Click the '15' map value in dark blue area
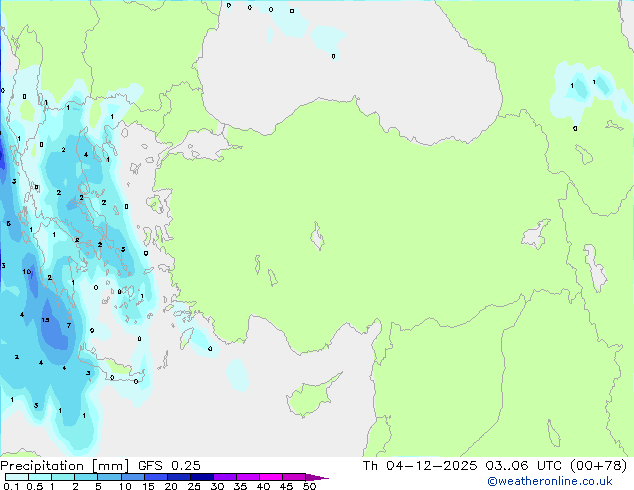 pyautogui.click(x=45, y=320)
